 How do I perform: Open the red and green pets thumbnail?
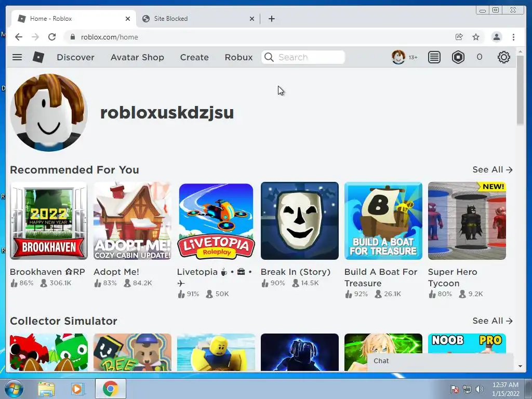(49, 352)
